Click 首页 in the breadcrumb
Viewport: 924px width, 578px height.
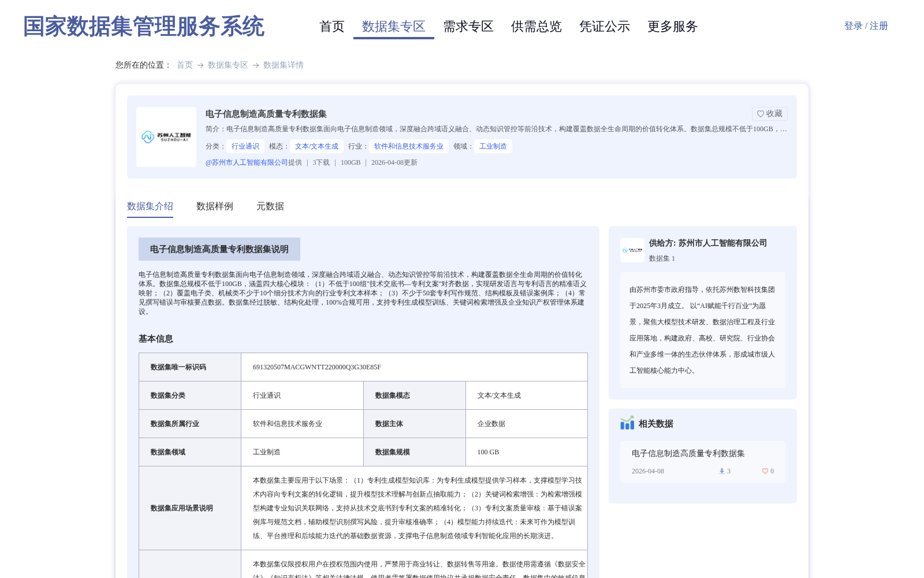click(185, 65)
